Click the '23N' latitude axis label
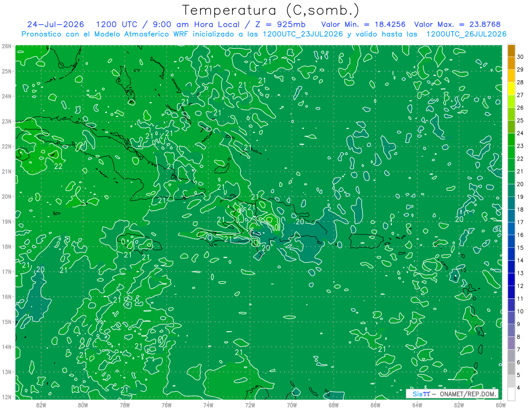 [6, 121]
